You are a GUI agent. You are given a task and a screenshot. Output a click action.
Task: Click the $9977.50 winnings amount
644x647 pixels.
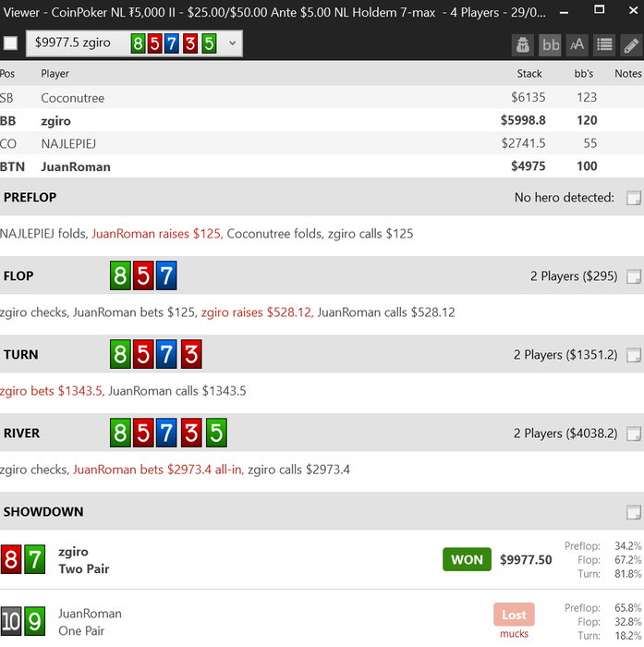pyautogui.click(x=526, y=560)
